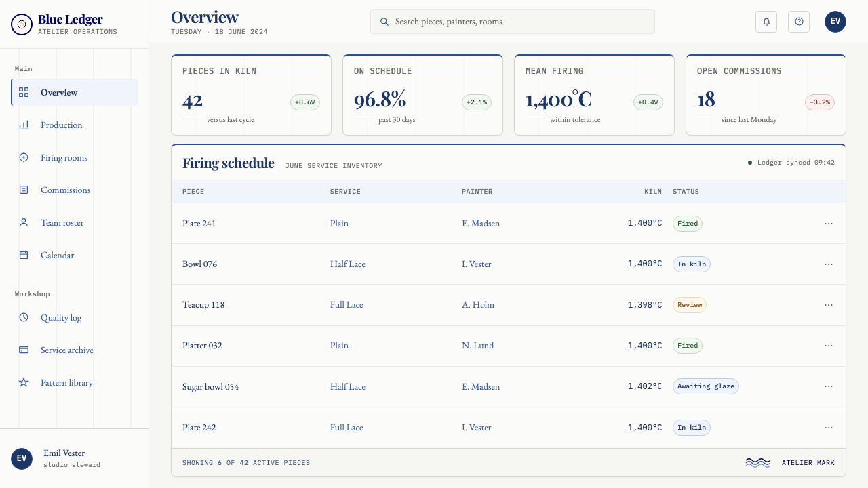Click the PAINTER column header
Image resolution: width=868 pixels, height=488 pixels.
pyautogui.click(x=477, y=192)
